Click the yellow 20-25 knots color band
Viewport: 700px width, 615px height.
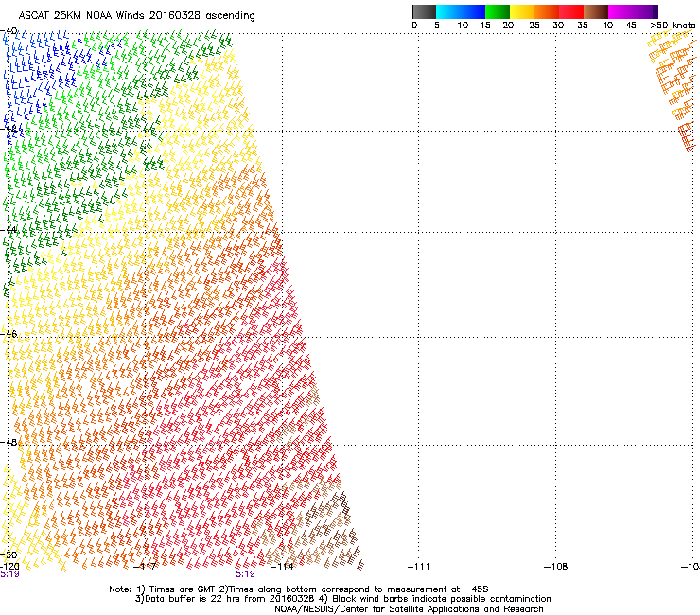click(x=522, y=11)
